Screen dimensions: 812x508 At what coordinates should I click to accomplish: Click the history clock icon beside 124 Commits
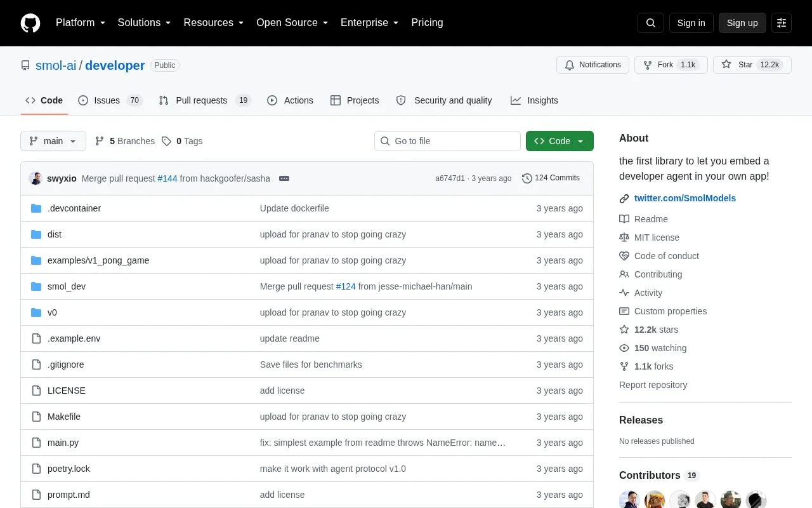point(527,178)
